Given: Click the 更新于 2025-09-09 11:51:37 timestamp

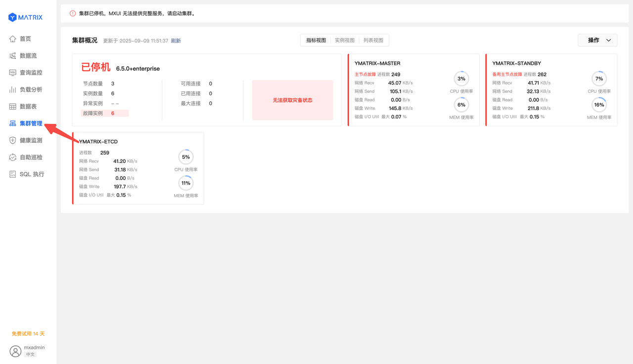Looking at the screenshot, I should pyautogui.click(x=136, y=41).
